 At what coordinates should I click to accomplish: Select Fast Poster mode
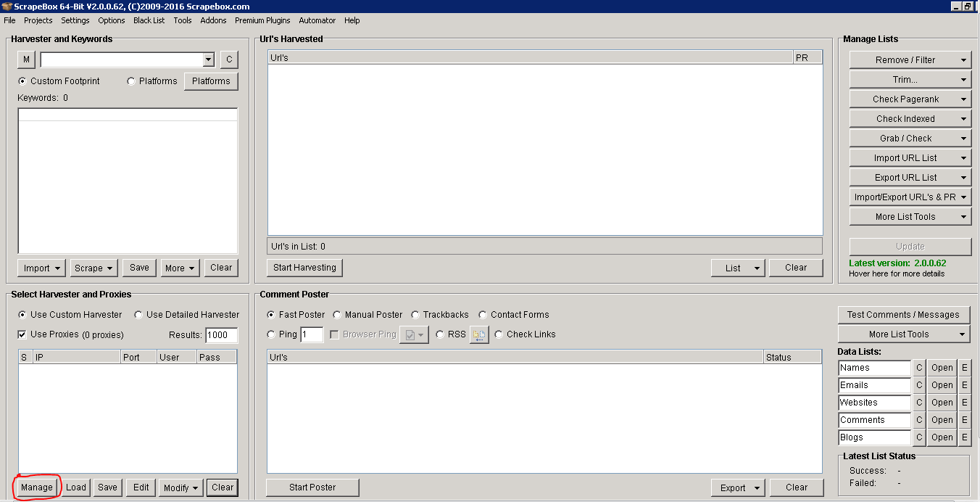[x=271, y=315]
